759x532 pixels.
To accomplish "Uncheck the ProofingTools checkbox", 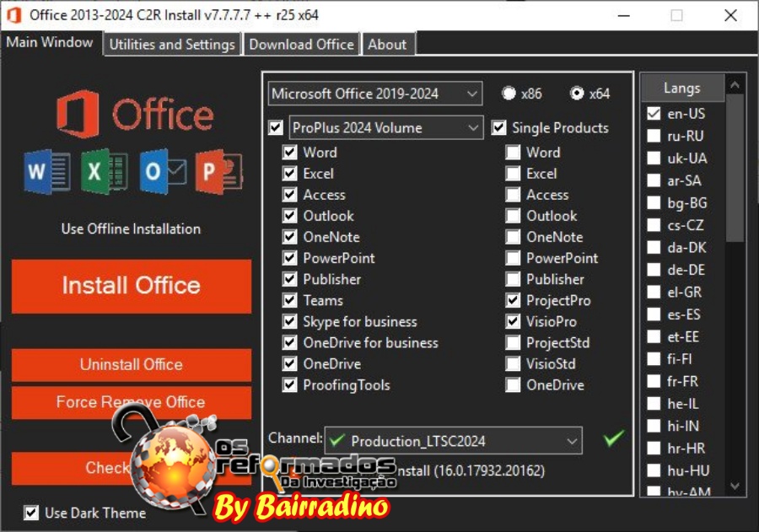I will click(289, 385).
